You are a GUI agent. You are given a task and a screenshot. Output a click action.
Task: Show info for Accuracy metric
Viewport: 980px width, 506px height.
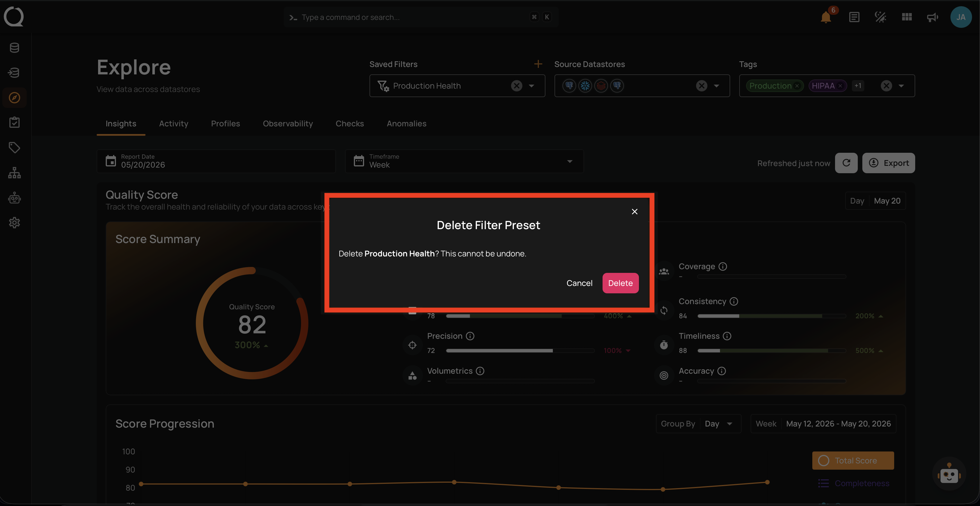722,371
